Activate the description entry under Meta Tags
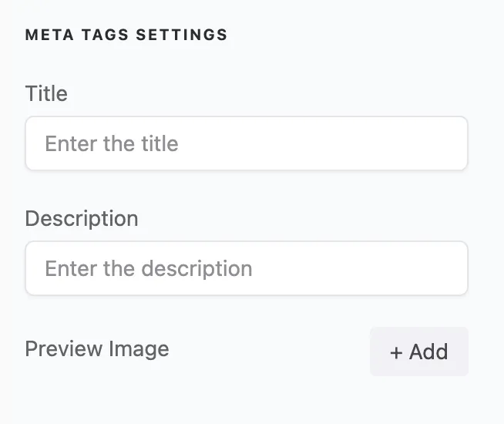 coord(247,268)
